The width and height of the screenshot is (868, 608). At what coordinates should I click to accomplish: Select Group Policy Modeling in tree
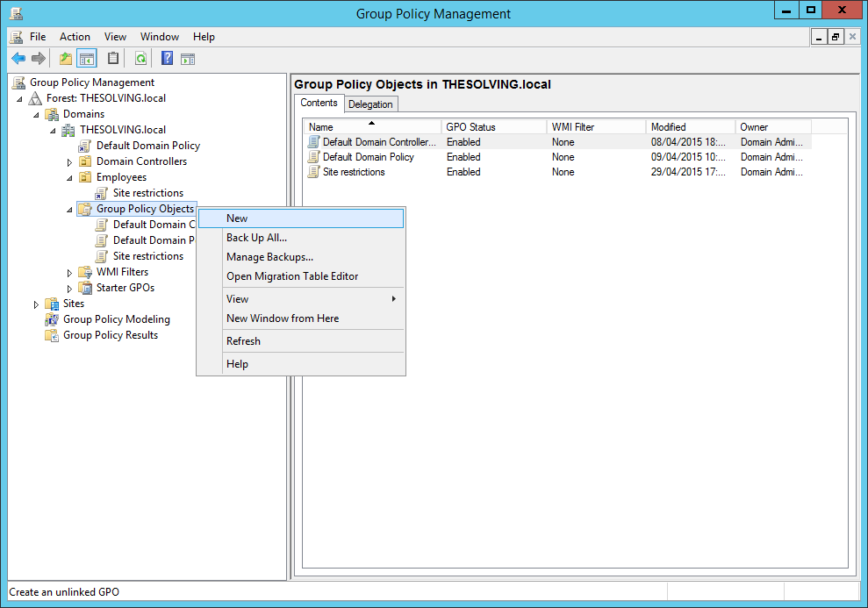pos(116,319)
